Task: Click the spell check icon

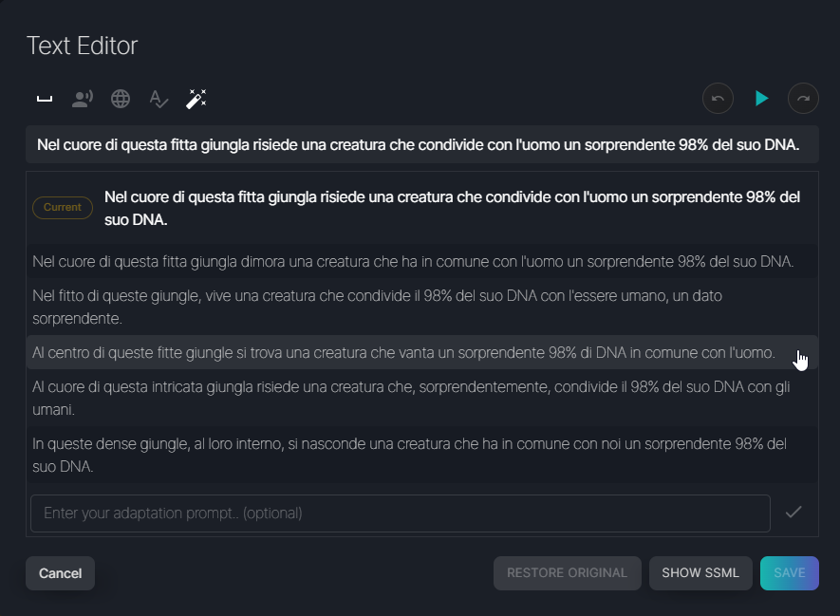Action: [159, 98]
